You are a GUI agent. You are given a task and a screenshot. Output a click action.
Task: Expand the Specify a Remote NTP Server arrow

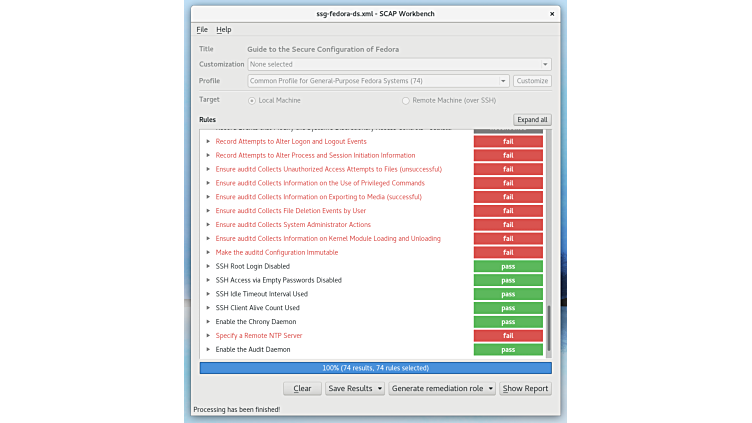point(208,336)
